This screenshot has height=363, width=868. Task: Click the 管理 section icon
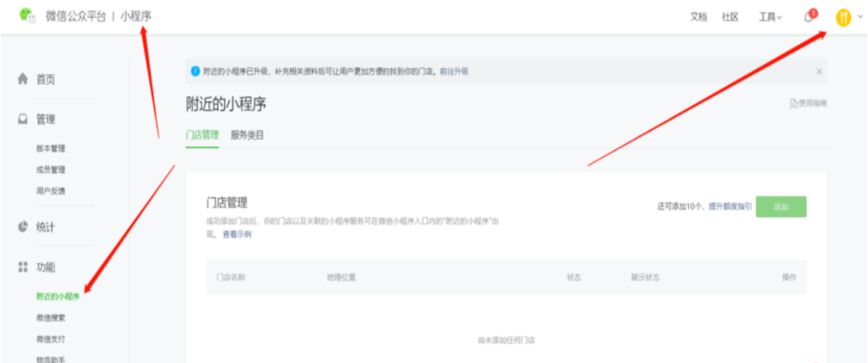(22, 119)
